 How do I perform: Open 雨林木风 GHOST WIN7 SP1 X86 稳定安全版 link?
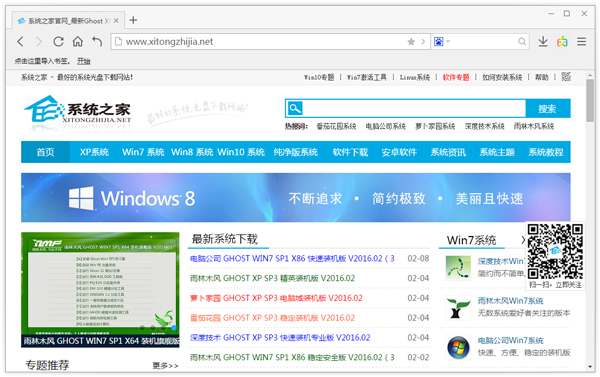tap(292, 357)
